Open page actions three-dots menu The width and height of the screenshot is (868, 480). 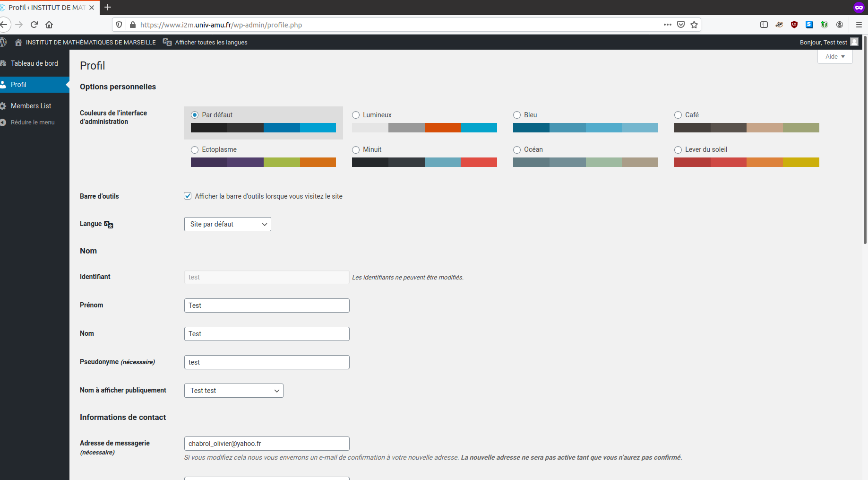pyautogui.click(x=667, y=25)
